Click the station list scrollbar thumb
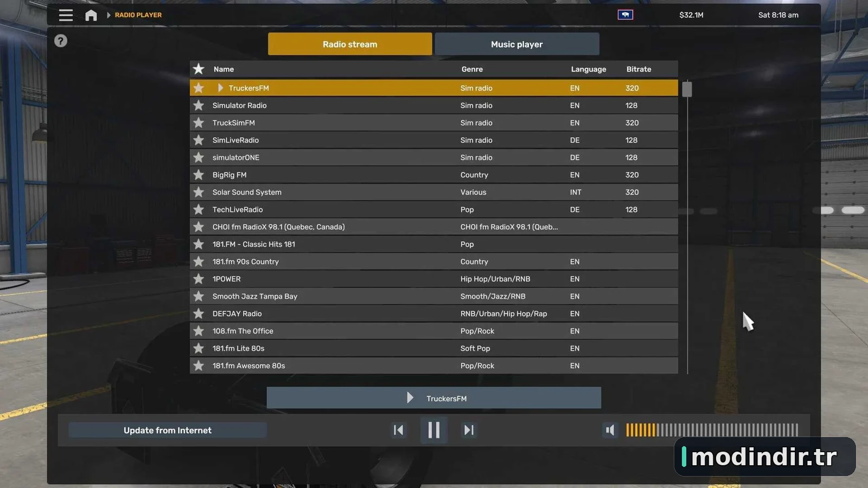Image resolution: width=868 pixels, height=488 pixels. pos(687,89)
